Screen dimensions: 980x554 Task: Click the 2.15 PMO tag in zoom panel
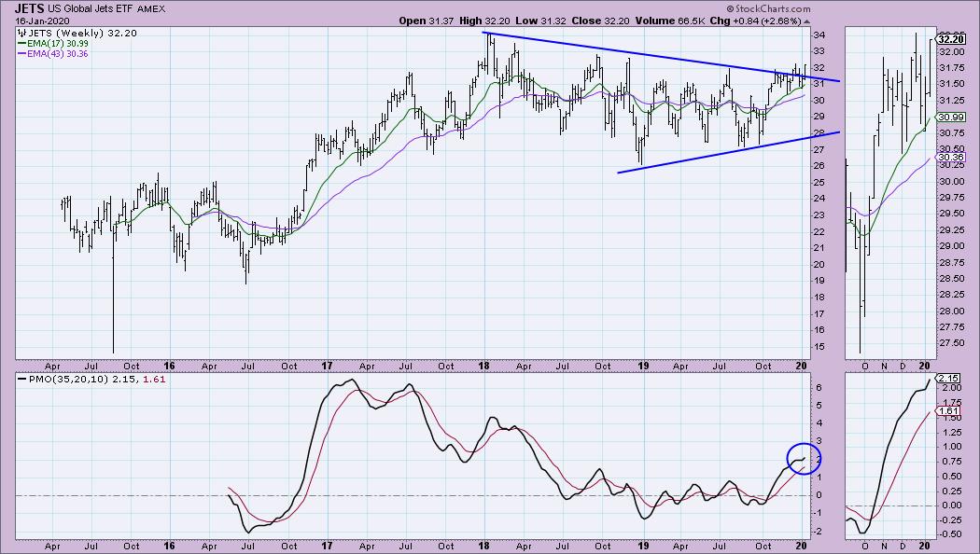[x=949, y=378]
